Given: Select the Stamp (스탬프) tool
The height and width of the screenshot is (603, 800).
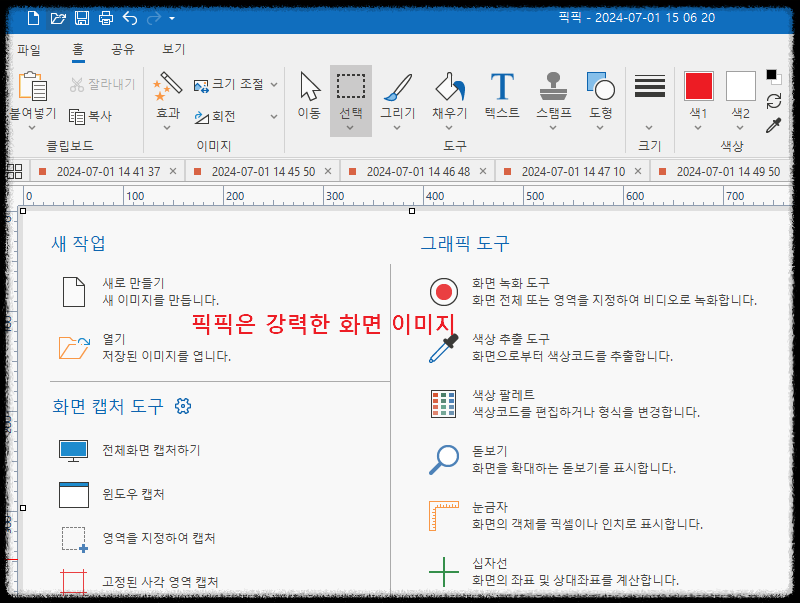Looking at the screenshot, I should coord(552,95).
